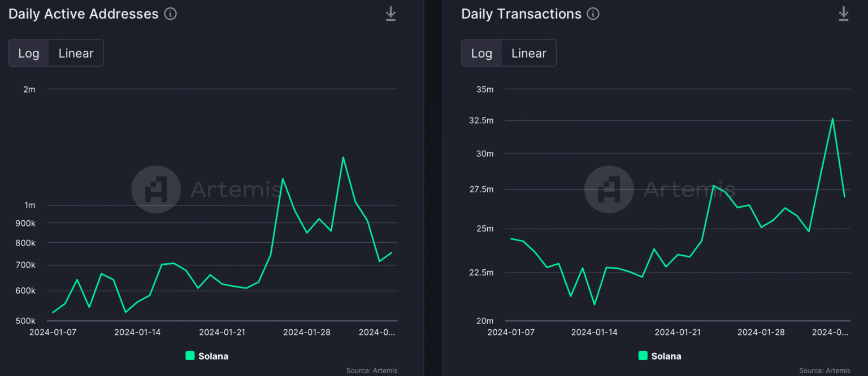Switch Daily Active Addresses to Linear scale
This screenshot has width=868, height=376.
(x=76, y=53)
